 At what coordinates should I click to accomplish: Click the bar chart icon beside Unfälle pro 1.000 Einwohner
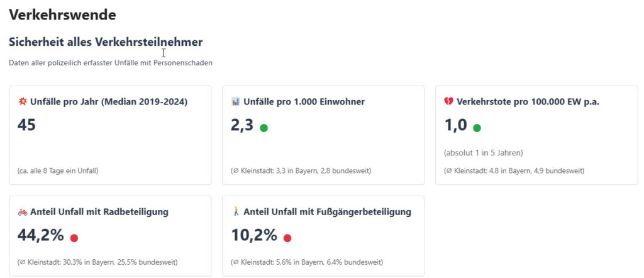click(236, 102)
